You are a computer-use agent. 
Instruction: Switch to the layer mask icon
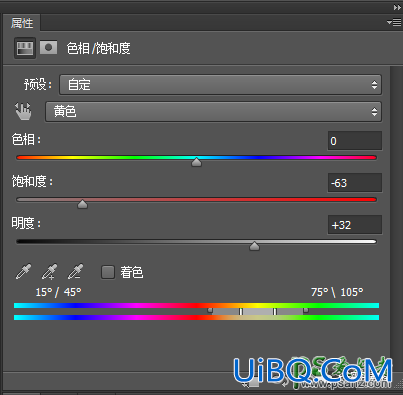tap(48, 48)
